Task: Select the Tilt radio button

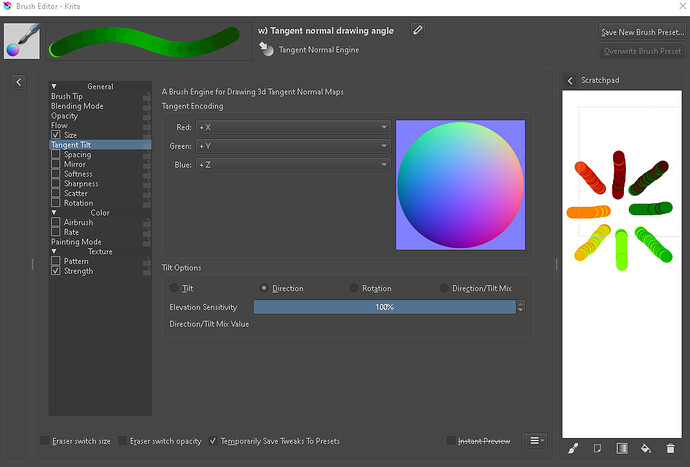Action: (x=174, y=288)
